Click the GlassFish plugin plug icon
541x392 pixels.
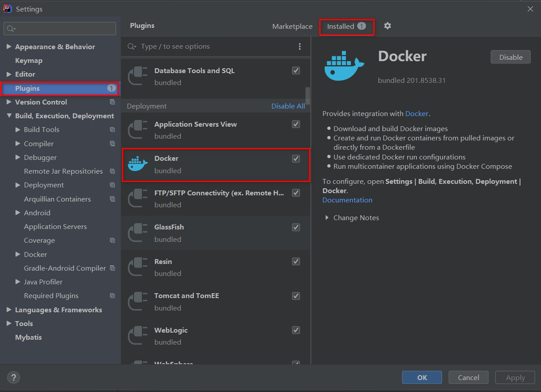[x=137, y=233]
